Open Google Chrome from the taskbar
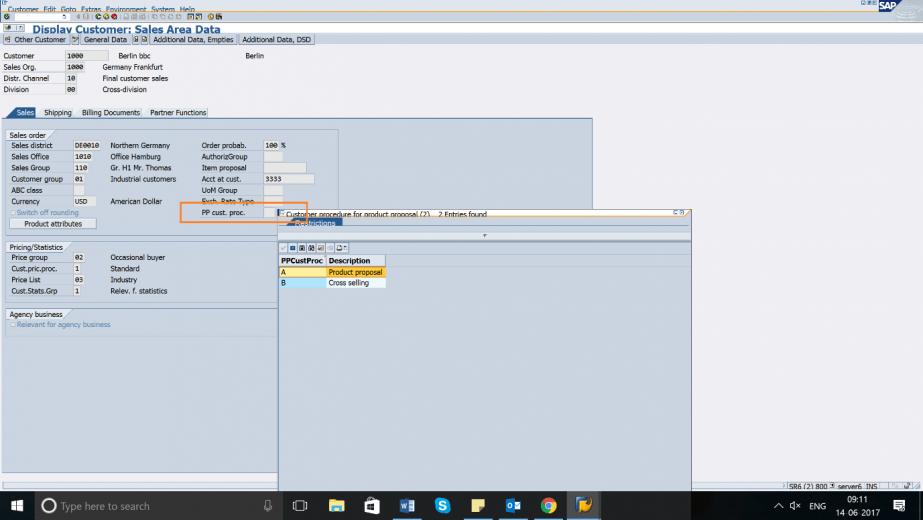Viewport: 923px width, 520px height. point(548,506)
